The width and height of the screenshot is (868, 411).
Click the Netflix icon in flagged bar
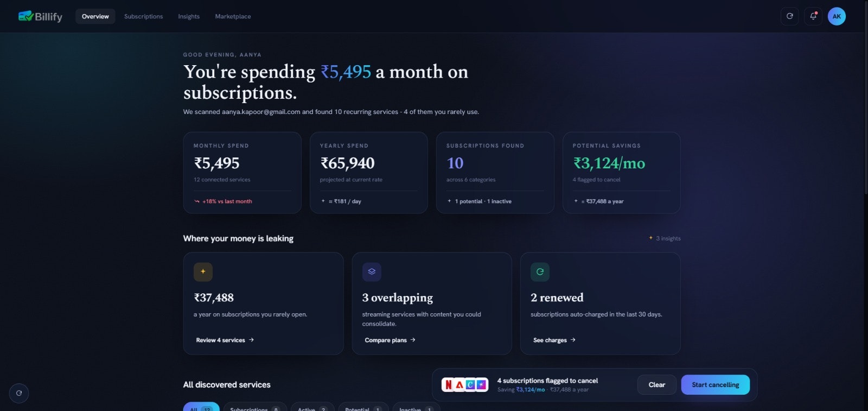tap(448, 385)
